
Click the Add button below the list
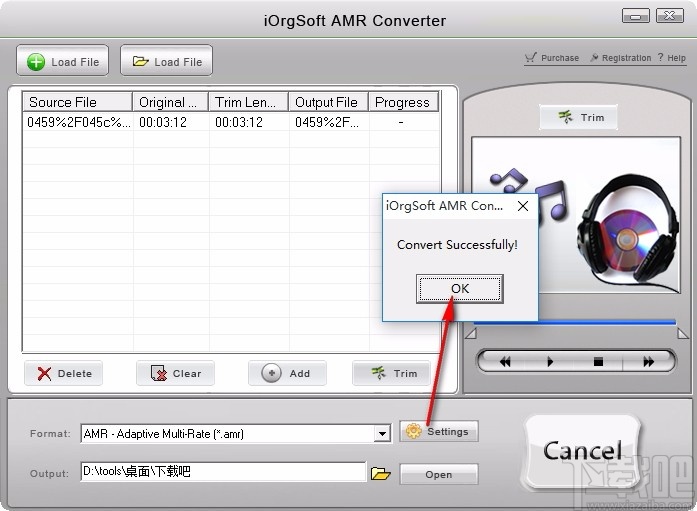(287, 373)
